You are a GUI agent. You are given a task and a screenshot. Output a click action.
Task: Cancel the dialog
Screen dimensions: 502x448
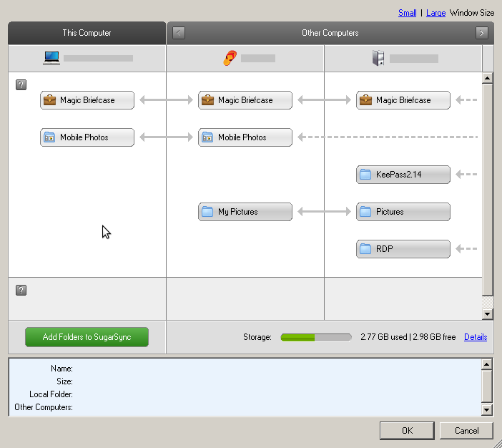pyautogui.click(x=466, y=430)
